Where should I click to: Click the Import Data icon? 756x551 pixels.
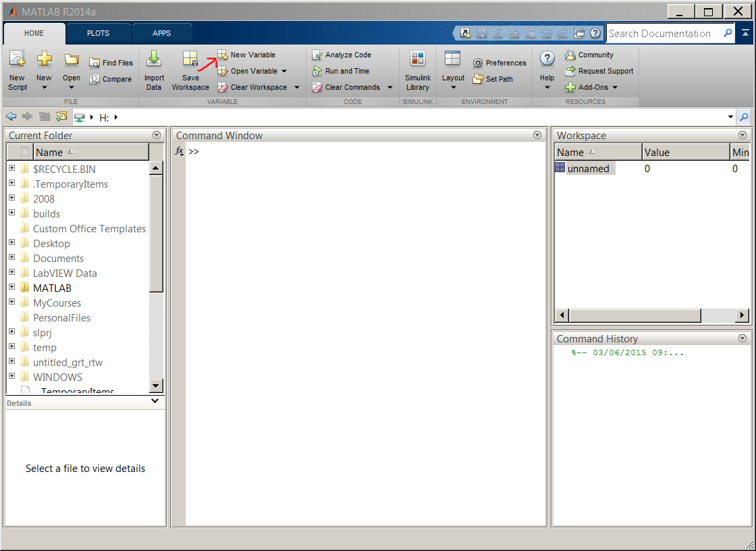(154, 59)
